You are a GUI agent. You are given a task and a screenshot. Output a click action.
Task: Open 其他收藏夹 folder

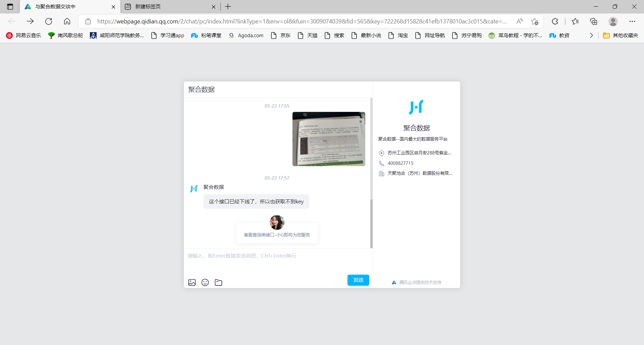(x=621, y=36)
